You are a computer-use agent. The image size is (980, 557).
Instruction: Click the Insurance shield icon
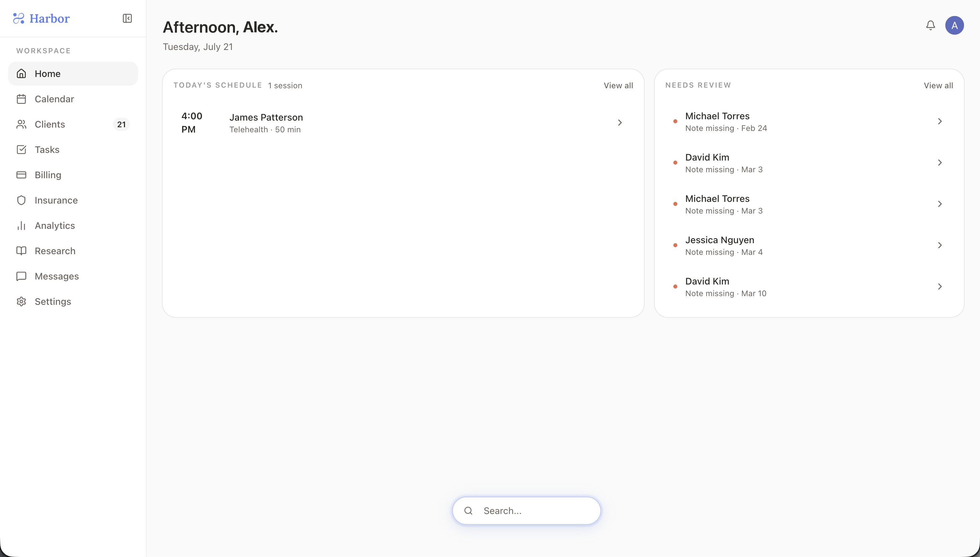[21, 200]
